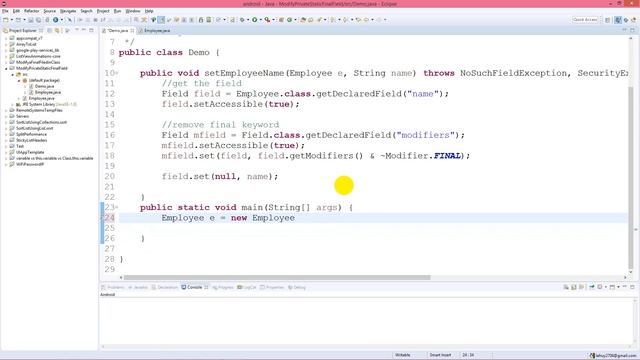
Task: Maximize the Project Explorer view
Action: (91, 30)
